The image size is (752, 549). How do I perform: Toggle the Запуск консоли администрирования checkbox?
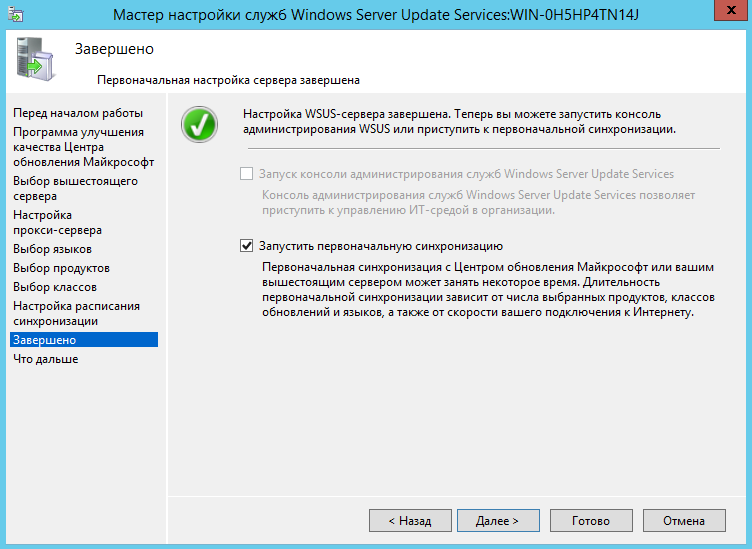247,174
